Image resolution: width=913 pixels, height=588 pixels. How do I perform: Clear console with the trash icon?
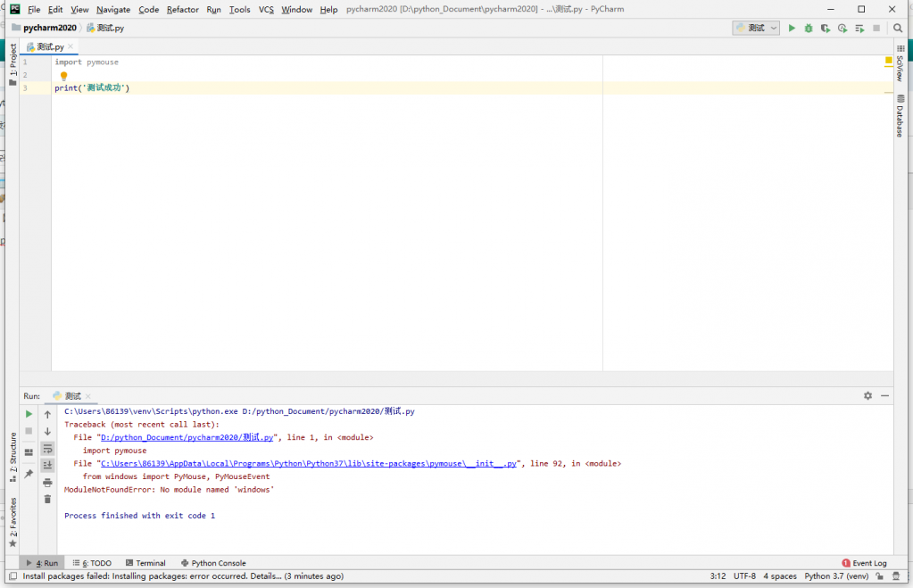[x=47, y=499]
